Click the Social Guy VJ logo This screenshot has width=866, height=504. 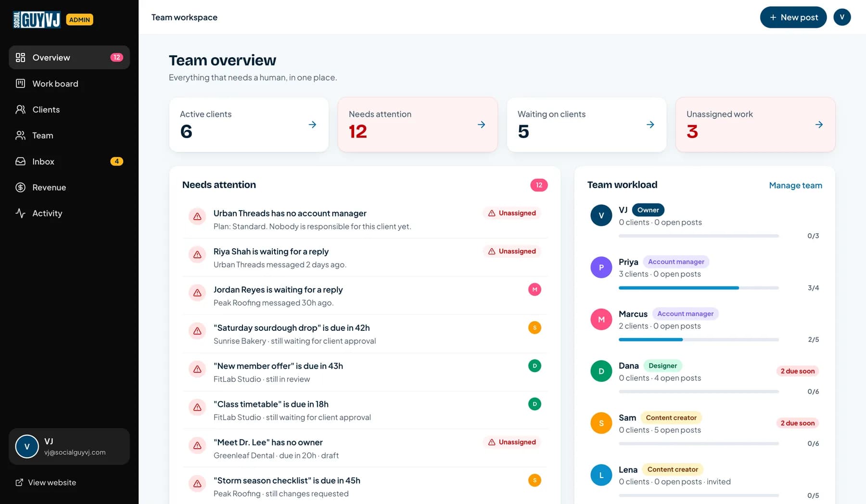pyautogui.click(x=37, y=19)
